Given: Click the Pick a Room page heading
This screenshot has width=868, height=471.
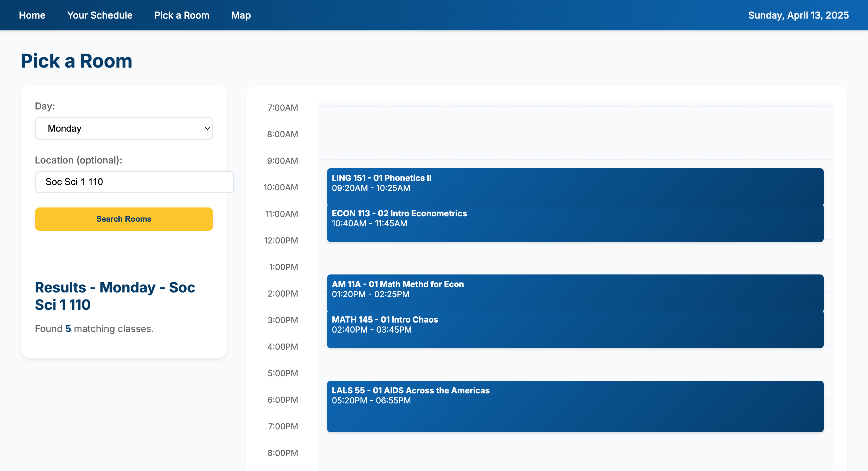Looking at the screenshot, I should click(76, 61).
